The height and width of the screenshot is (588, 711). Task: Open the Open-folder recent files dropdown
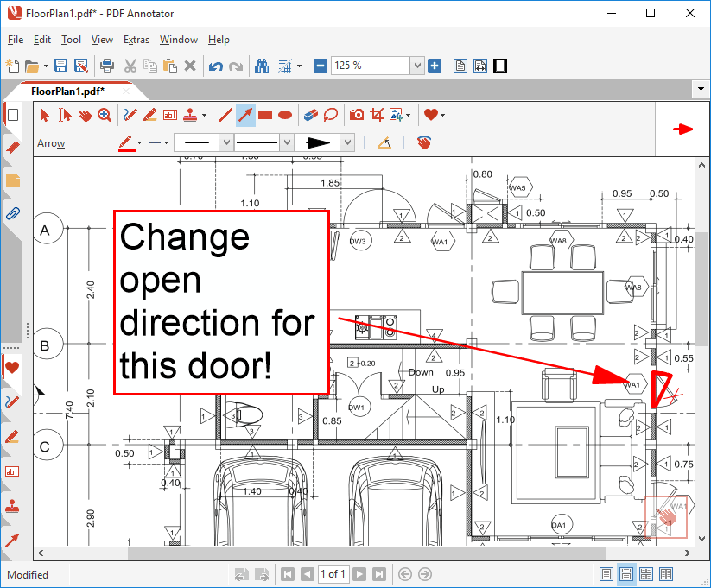click(x=46, y=66)
